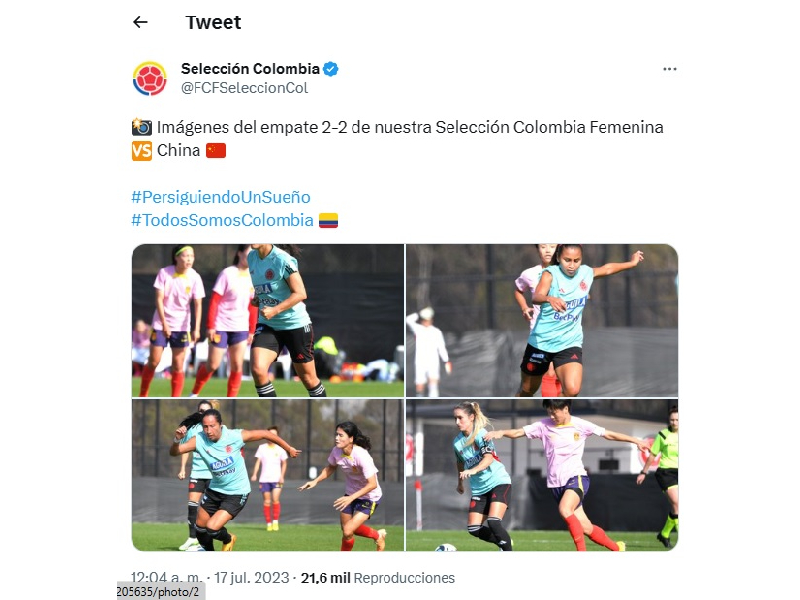Click the Tweet page heading
The height and width of the screenshot is (600, 800).
(x=213, y=22)
